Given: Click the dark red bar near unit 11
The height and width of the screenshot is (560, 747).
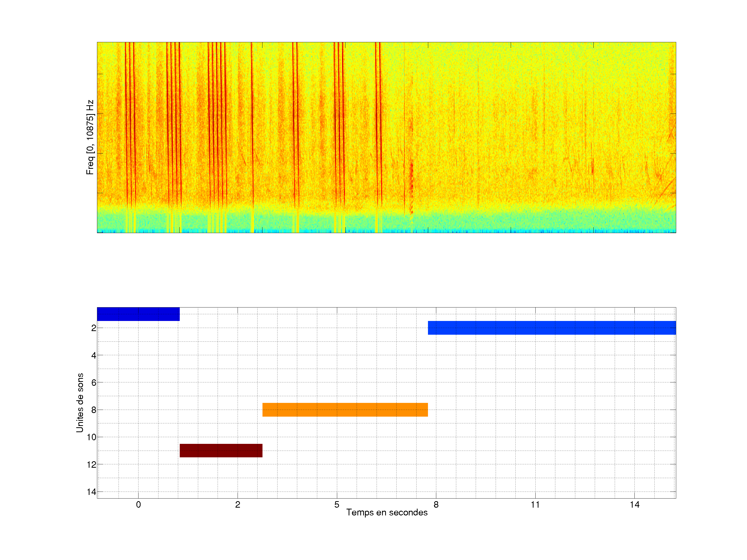Looking at the screenshot, I should [x=221, y=450].
